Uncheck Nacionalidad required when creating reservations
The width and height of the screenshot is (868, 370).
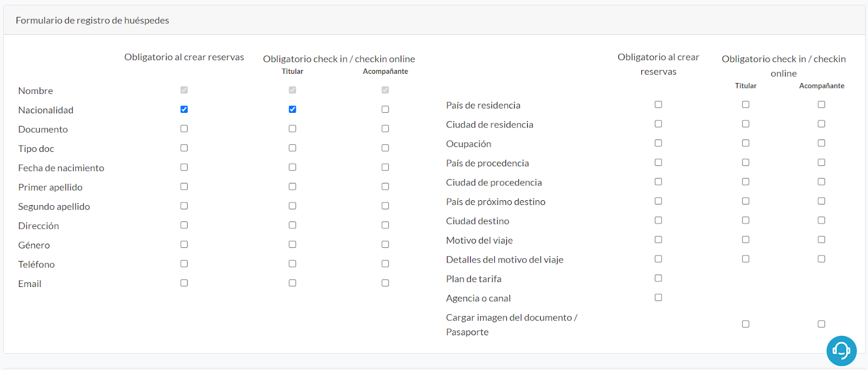click(x=184, y=109)
